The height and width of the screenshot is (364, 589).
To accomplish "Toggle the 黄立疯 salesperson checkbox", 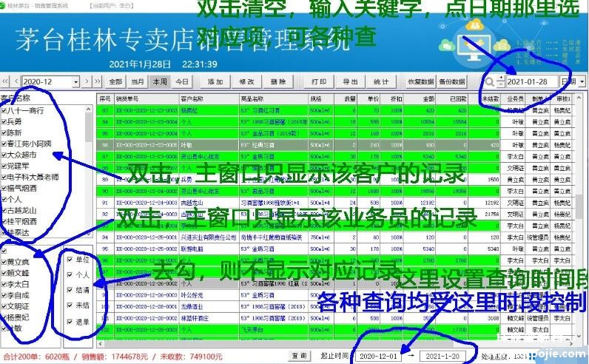I will pos(4,262).
